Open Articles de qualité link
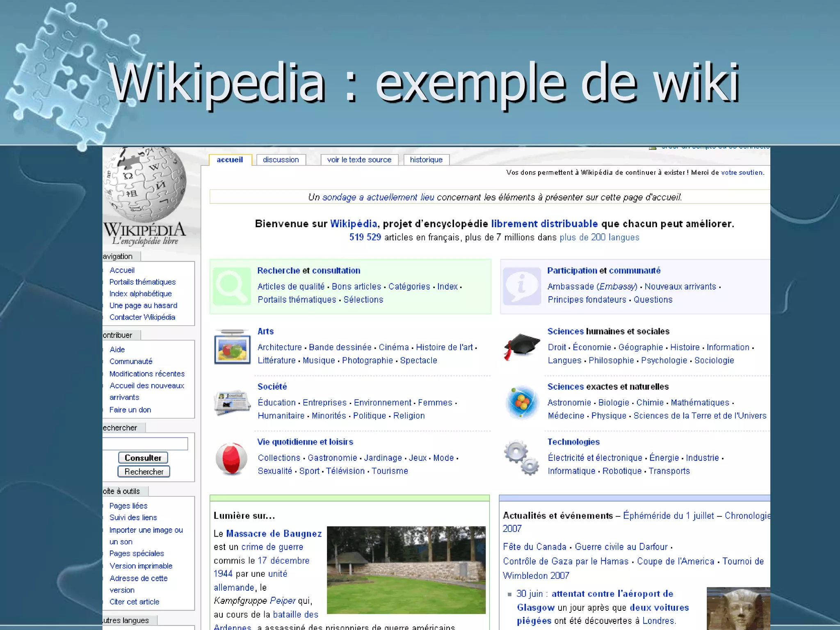The height and width of the screenshot is (630, 840). point(291,287)
